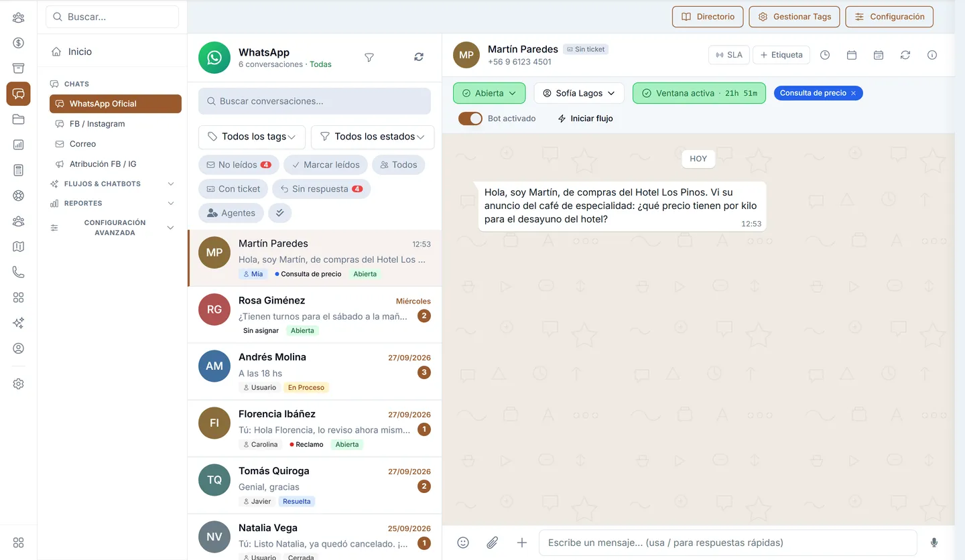The height and width of the screenshot is (560, 965).
Task: Open the settings gear in left rail
Action: [x=18, y=384]
